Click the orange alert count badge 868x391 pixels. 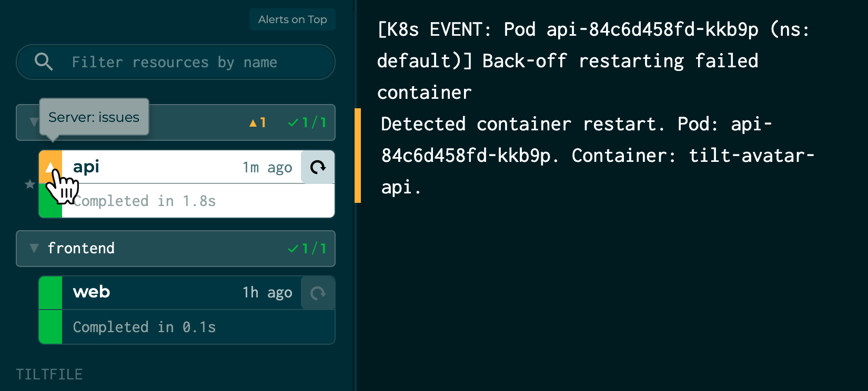[x=257, y=122]
